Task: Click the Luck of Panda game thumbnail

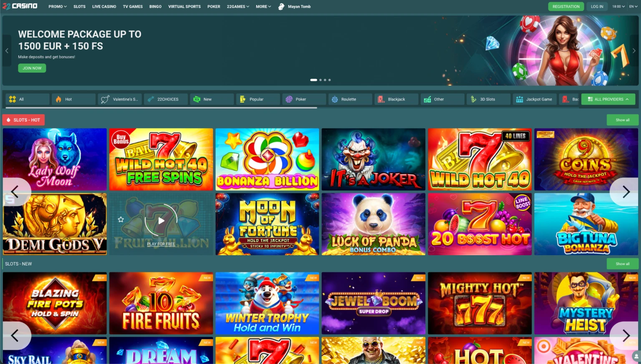Action: (x=373, y=223)
